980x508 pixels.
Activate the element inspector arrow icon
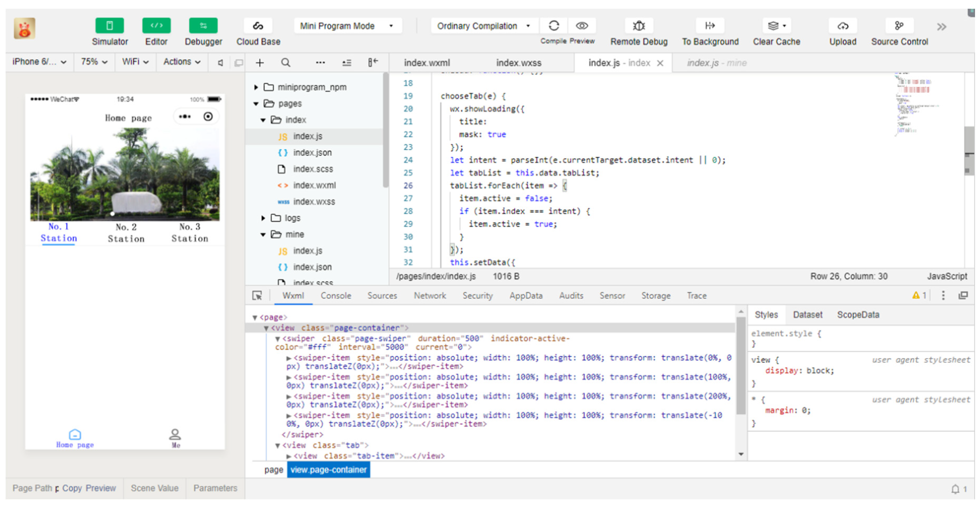(257, 296)
